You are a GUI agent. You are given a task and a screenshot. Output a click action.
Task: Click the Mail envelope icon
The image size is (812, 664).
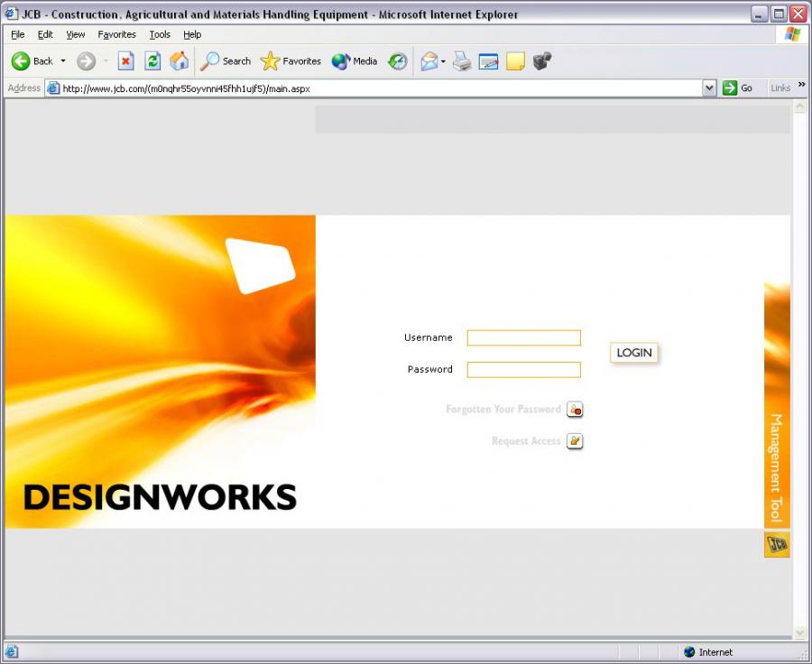(429, 61)
